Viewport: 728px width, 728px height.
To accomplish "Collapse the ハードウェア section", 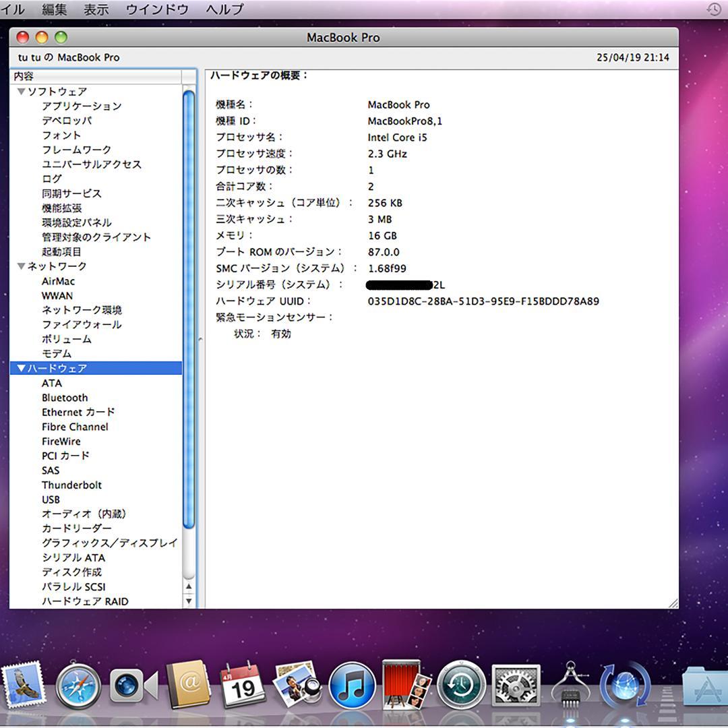I will (21, 368).
